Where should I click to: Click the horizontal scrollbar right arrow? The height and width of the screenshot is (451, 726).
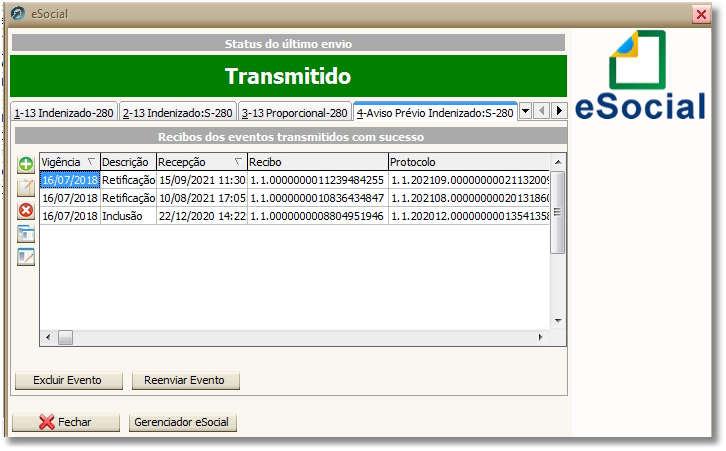coord(540,338)
